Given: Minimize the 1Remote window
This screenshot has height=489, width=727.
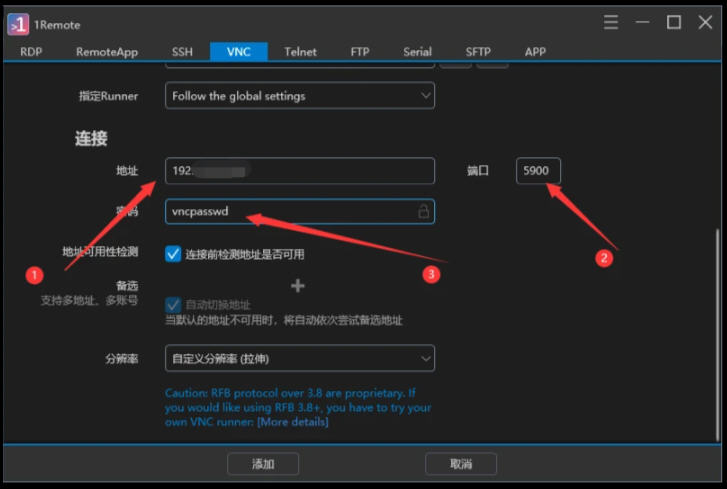Looking at the screenshot, I should point(642,22).
